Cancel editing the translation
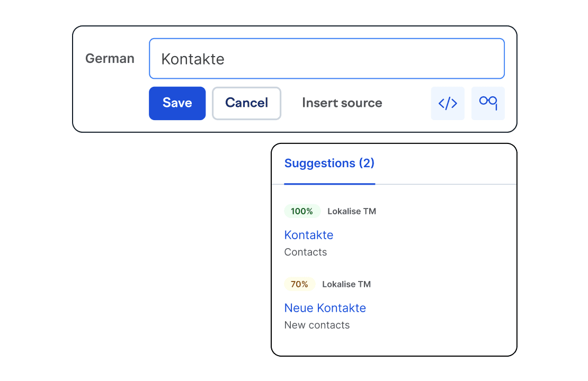The width and height of the screenshot is (588, 381). (x=246, y=103)
